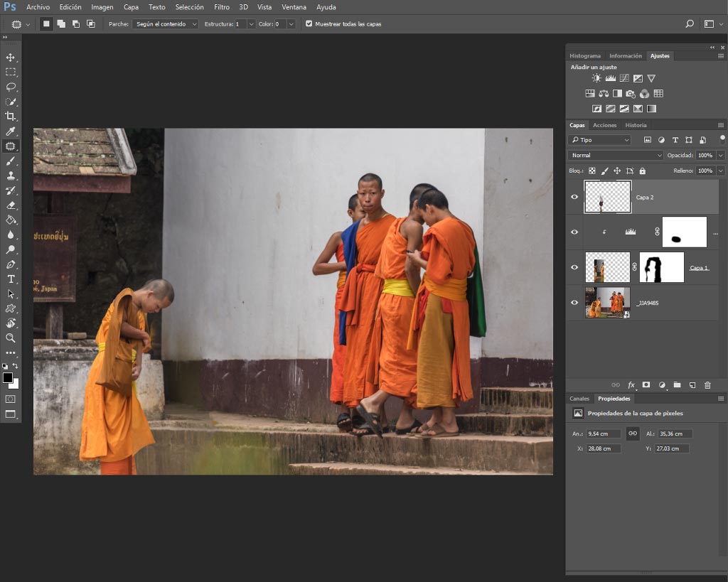Select the Paint Bucket tool
Image resolution: width=728 pixels, height=582 pixels.
[10, 220]
